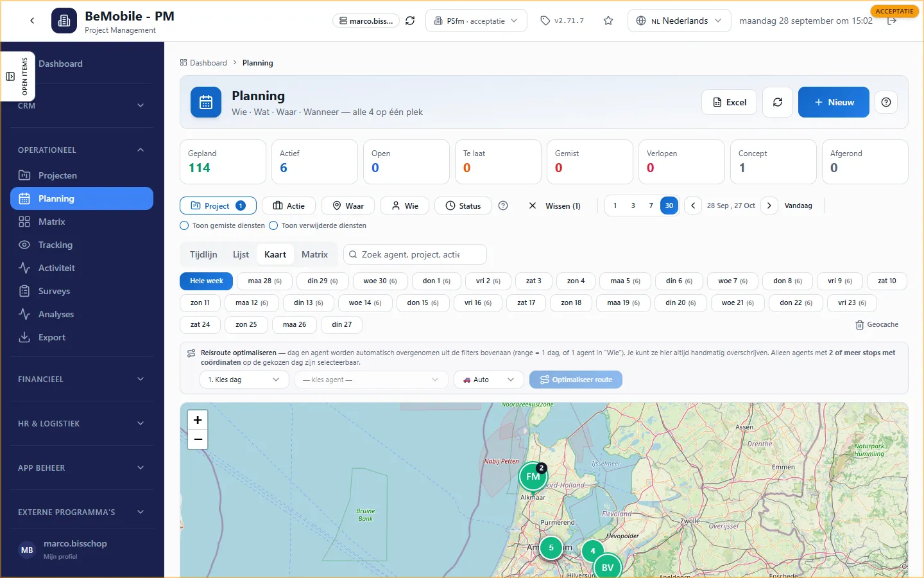
Task: Open Activiteit in the sidebar
Action: pyautogui.click(x=82, y=268)
